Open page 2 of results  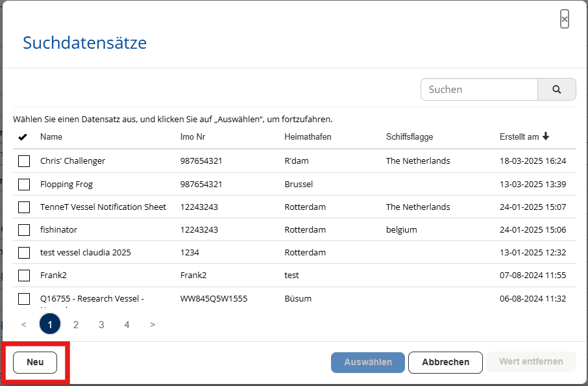tap(76, 324)
